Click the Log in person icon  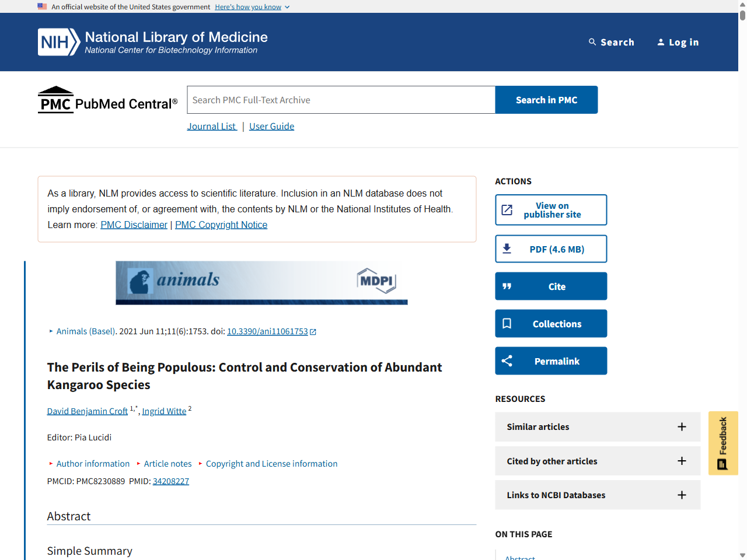tap(661, 42)
